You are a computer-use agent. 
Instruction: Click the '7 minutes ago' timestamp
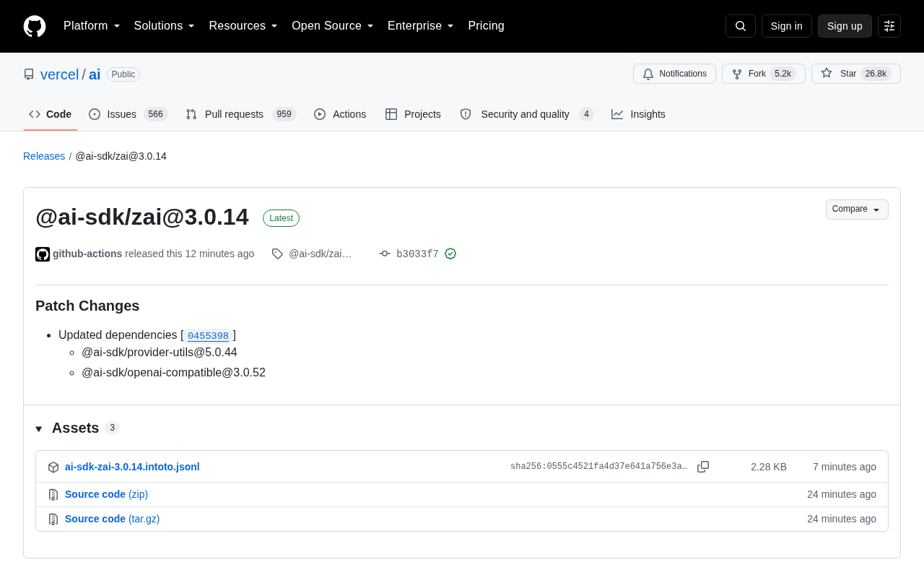[x=845, y=467]
